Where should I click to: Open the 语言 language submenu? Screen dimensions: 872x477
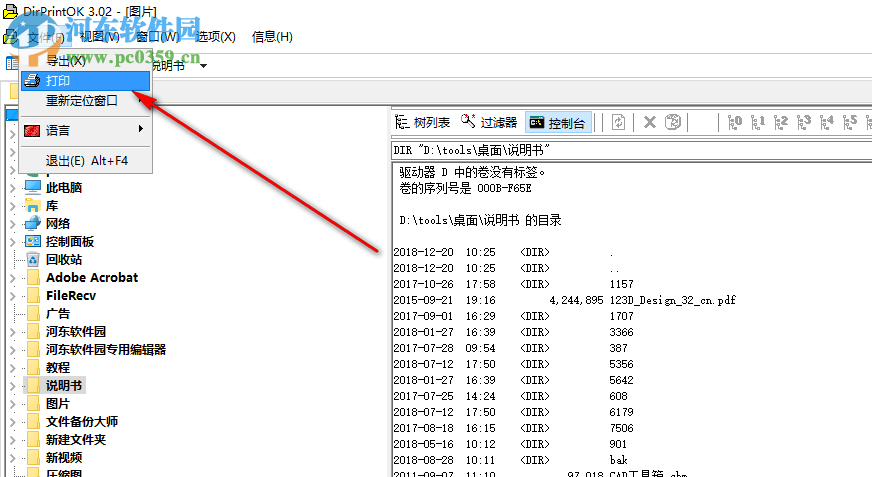tap(86, 131)
